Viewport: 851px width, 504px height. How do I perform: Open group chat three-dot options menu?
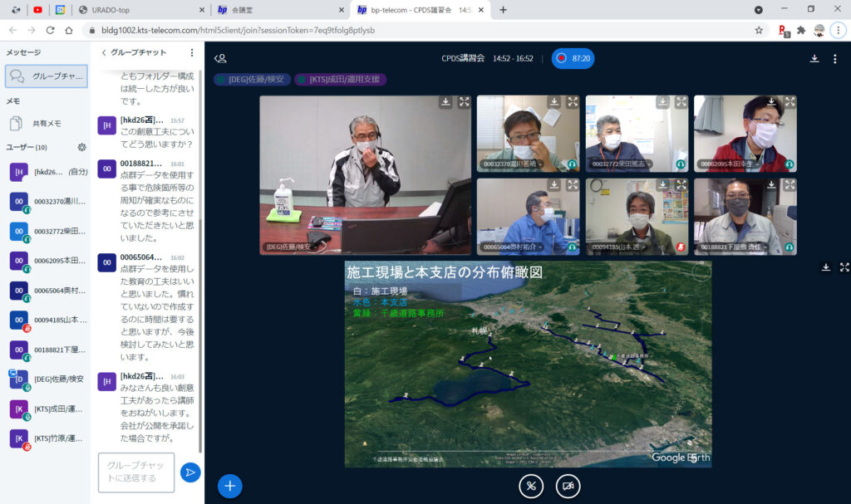tap(192, 52)
